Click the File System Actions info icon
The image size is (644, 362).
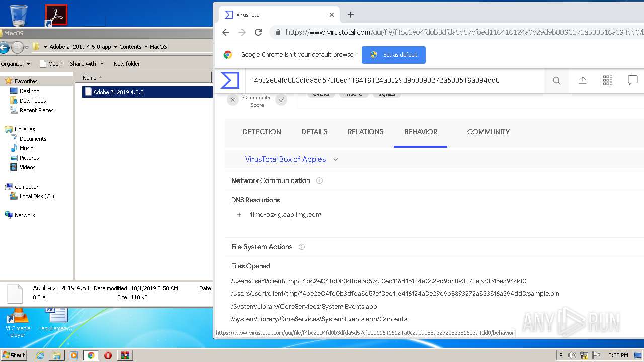[x=302, y=247]
